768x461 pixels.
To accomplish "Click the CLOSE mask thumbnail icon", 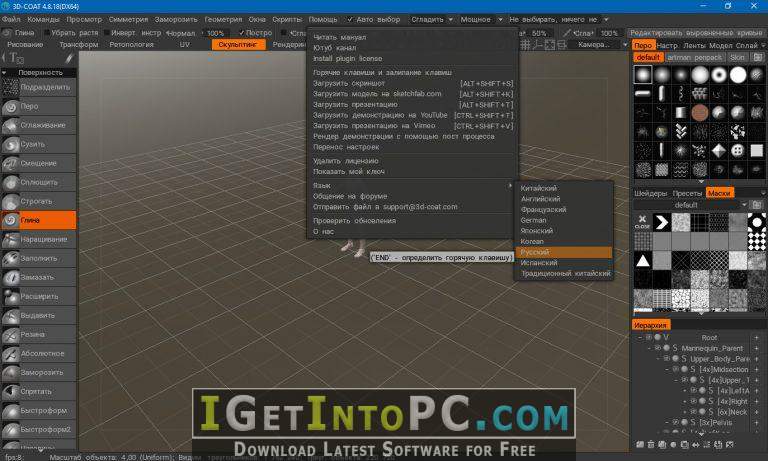I will pyautogui.click(x=641, y=221).
